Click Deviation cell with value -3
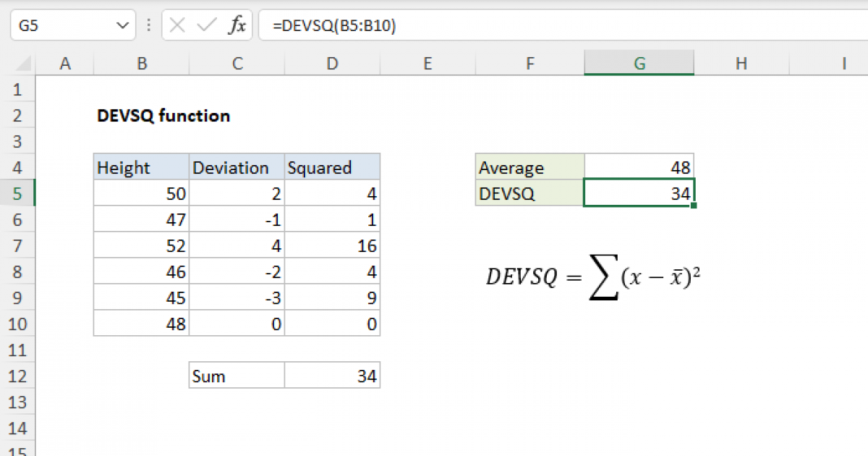868x456 pixels. pyautogui.click(x=237, y=298)
